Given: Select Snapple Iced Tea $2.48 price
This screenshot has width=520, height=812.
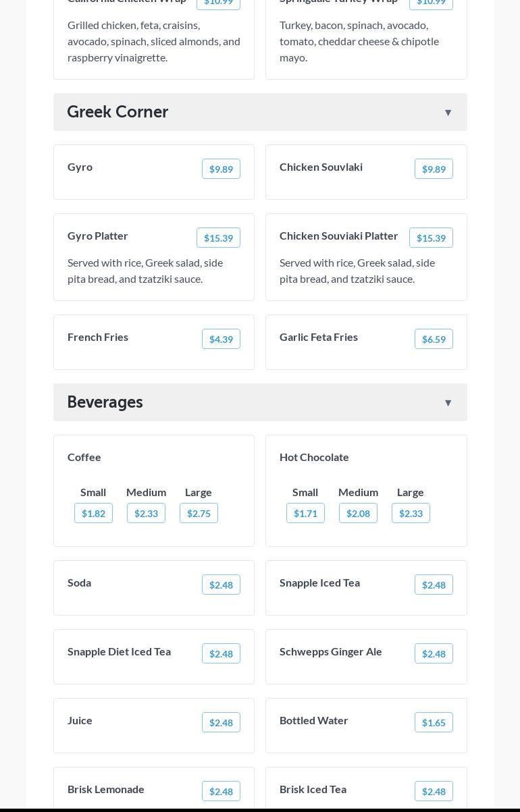Looking at the screenshot, I should point(433,585).
